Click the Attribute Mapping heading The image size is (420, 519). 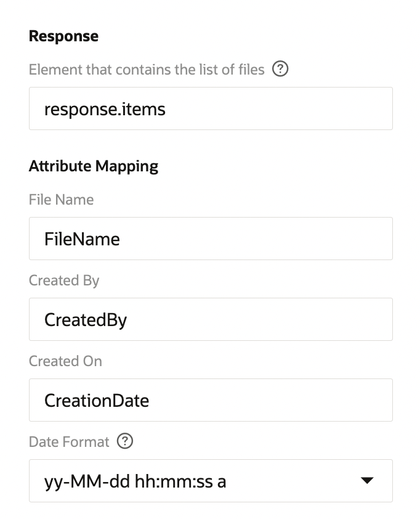[x=93, y=166]
